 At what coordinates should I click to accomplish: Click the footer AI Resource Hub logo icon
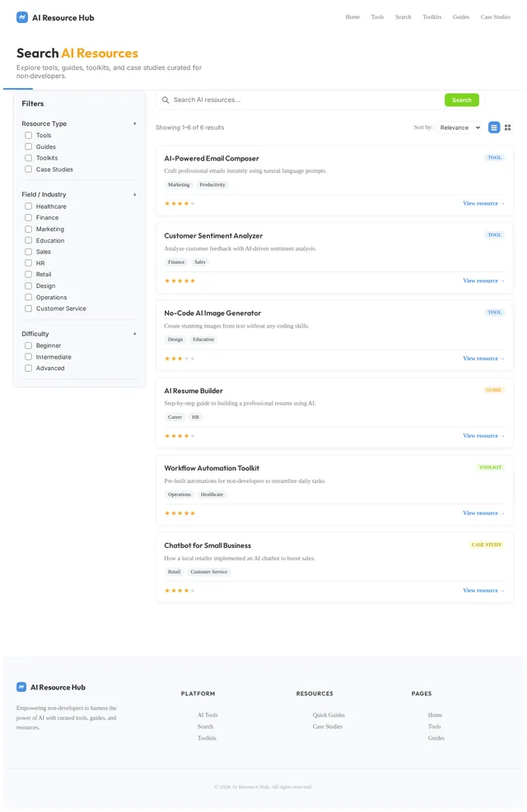21,687
